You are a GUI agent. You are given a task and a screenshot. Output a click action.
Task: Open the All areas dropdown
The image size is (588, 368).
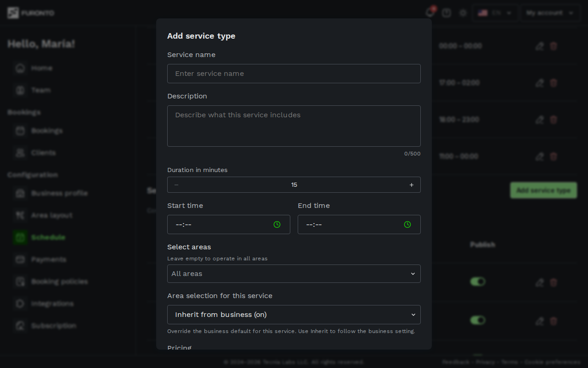pos(294,274)
